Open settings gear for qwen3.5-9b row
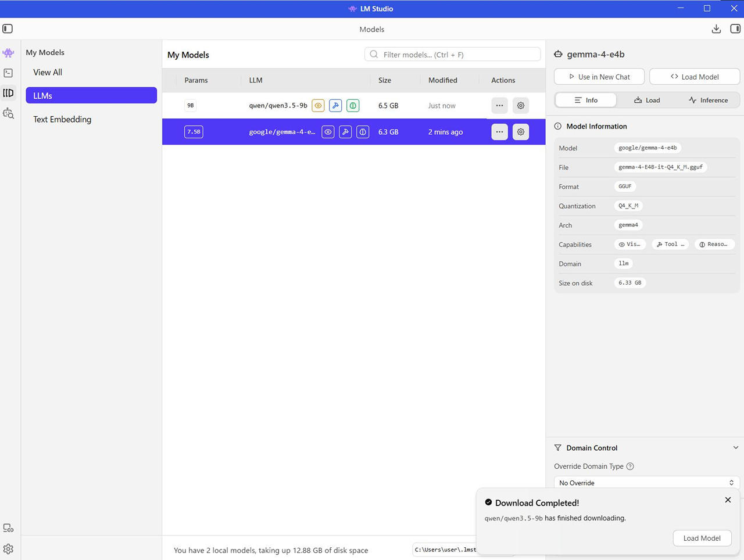 point(521,106)
